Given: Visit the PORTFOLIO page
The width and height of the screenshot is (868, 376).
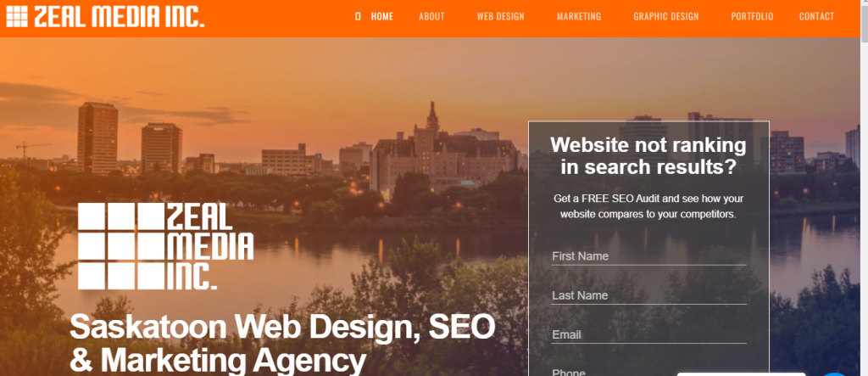Looking at the screenshot, I should pyautogui.click(x=752, y=17).
